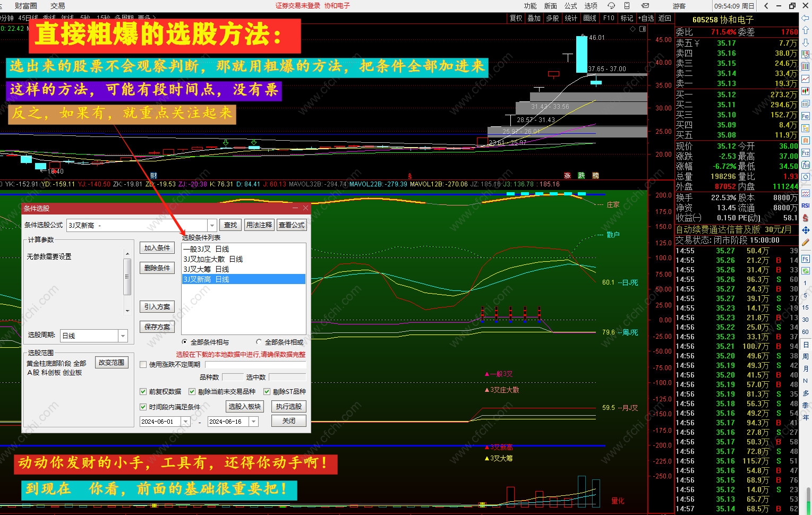812x515 pixels.
Task: Select 3J叉大筹 日线 in condition list
Action: (x=244, y=269)
